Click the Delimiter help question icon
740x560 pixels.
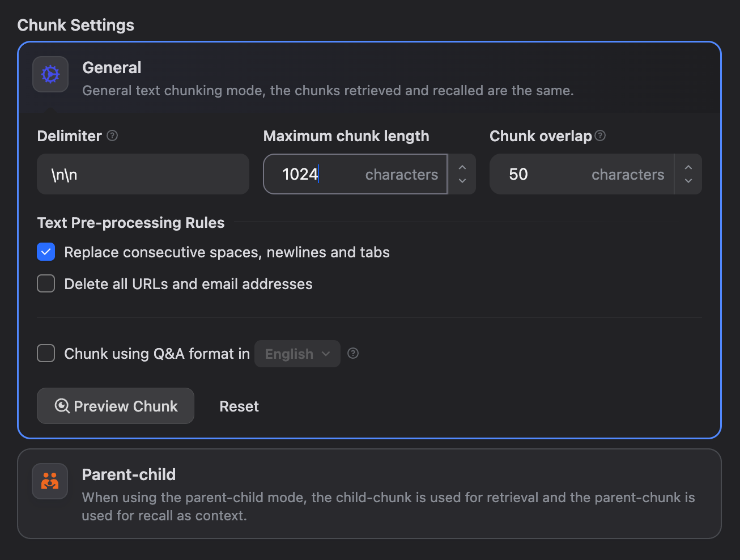112,135
